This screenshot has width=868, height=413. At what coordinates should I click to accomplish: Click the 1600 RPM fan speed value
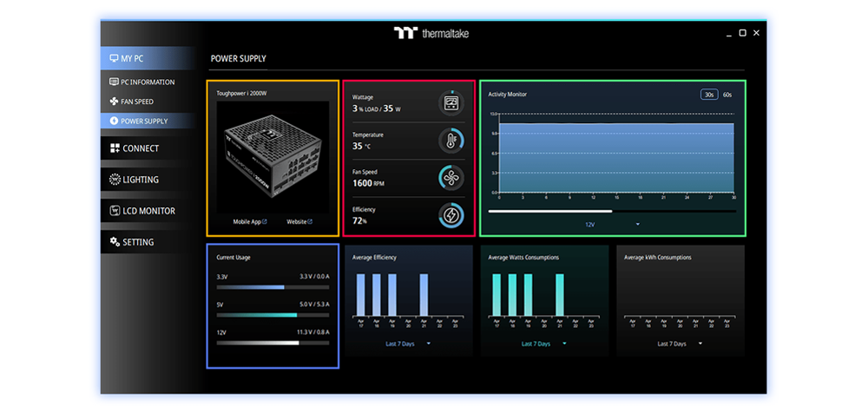[x=369, y=183]
